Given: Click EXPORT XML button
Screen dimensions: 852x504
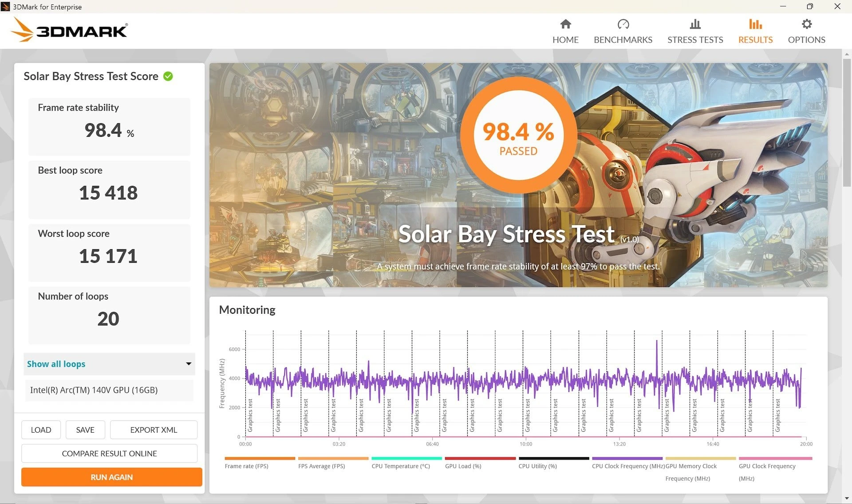Looking at the screenshot, I should pos(154,430).
